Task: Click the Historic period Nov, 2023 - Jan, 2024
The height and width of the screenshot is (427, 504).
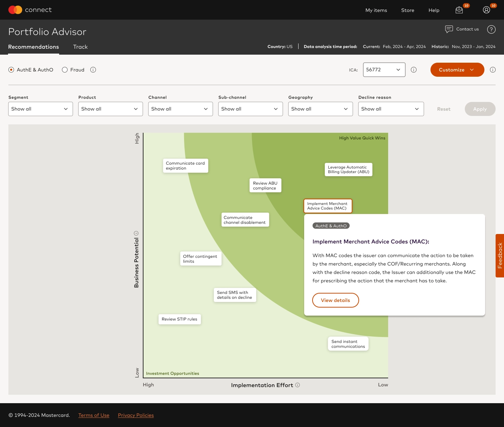Action: point(463,47)
